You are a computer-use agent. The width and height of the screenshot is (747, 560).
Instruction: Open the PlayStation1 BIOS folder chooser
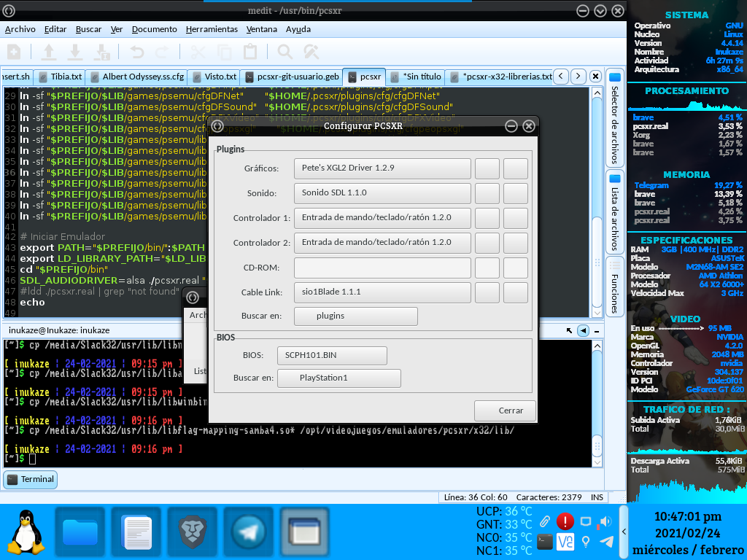click(338, 378)
